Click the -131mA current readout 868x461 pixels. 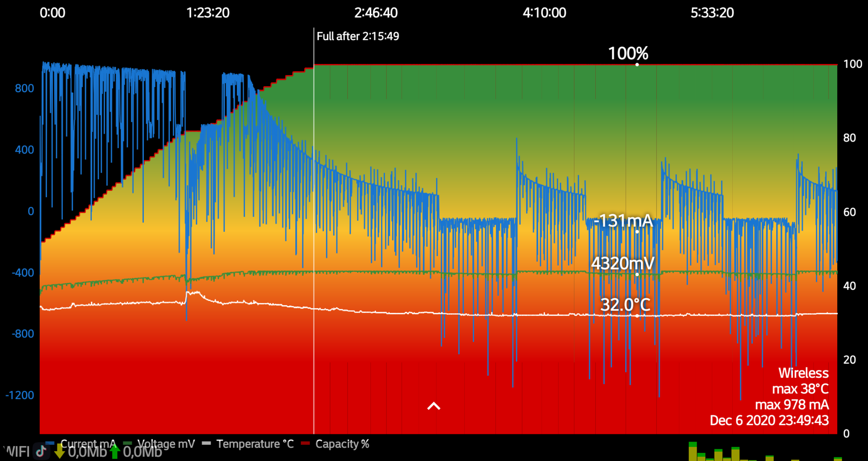pos(623,221)
